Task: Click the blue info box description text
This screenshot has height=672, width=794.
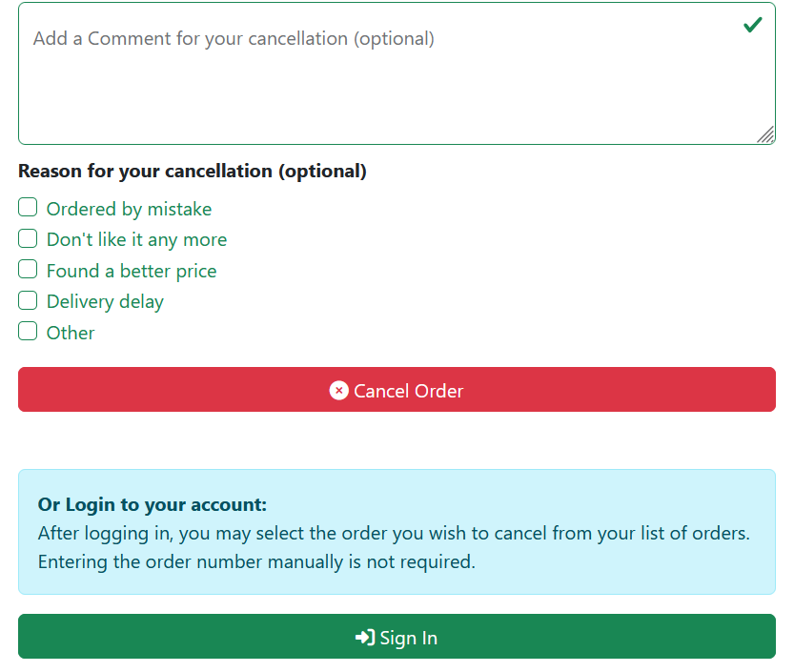Action: click(x=394, y=547)
